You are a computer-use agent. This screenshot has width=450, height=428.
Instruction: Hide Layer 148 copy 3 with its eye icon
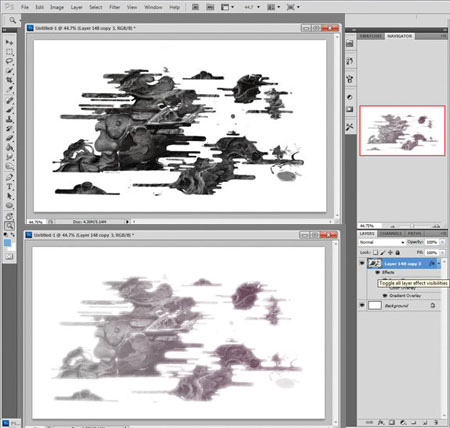pos(362,263)
